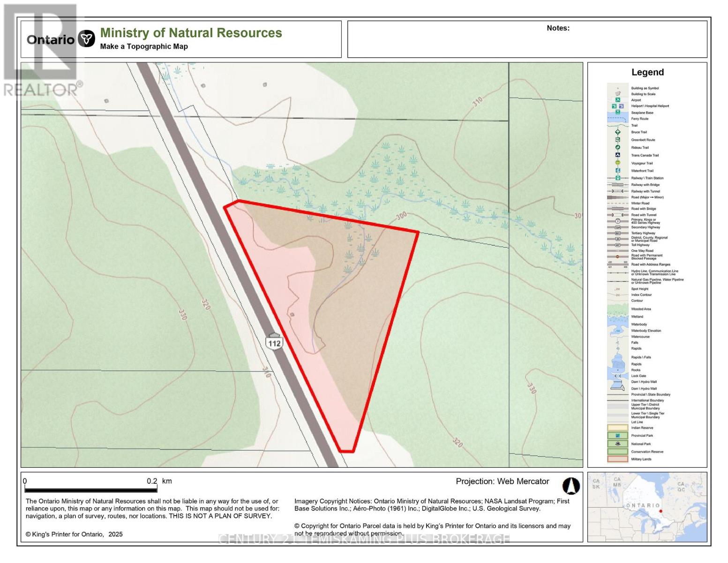Click the Indian Reserve color swatch
This screenshot has height=563, width=728.
tap(618, 428)
